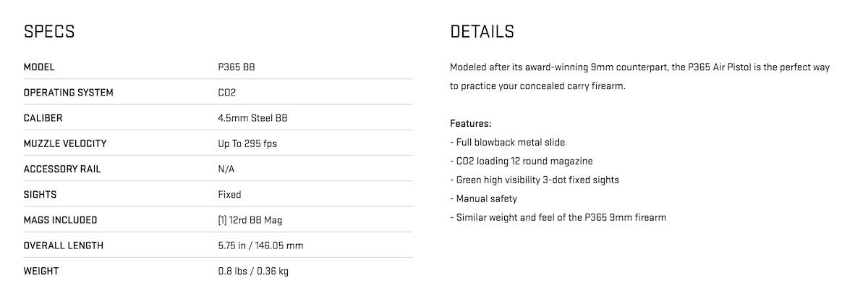The image size is (868, 302).
Task: Click the DETAILS section heading
Action: tap(482, 32)
